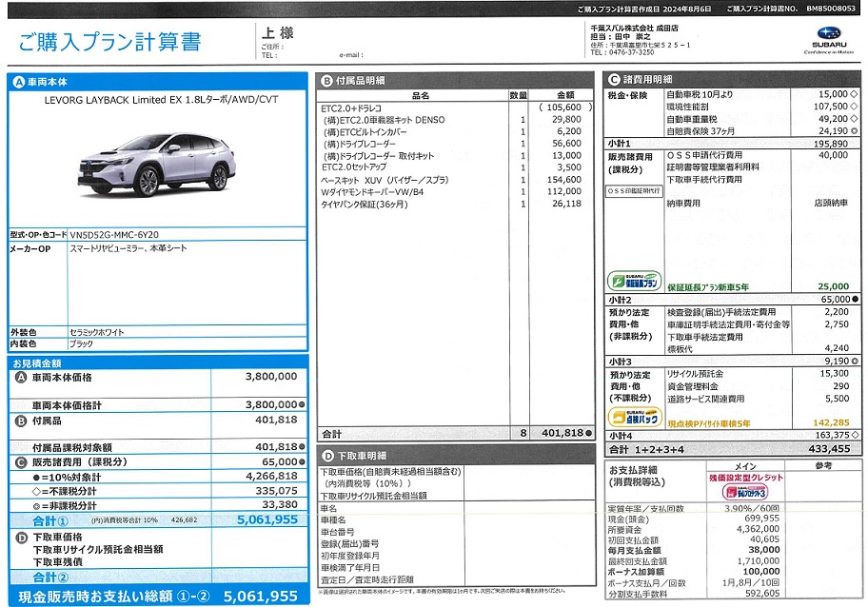Click the yellow 点検パック badge
The image size is (868, 607).
point(635,418)
